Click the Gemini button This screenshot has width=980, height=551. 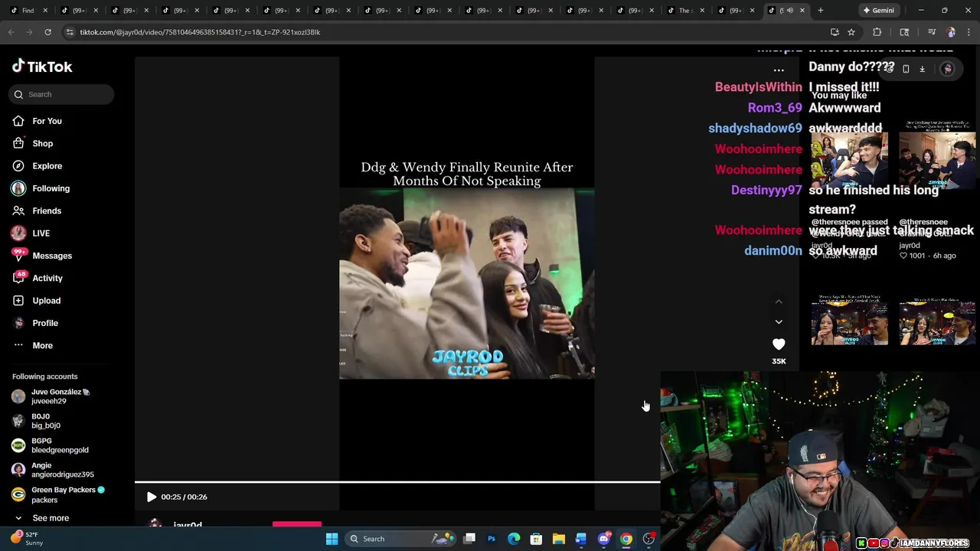click(x=879, y=10)
